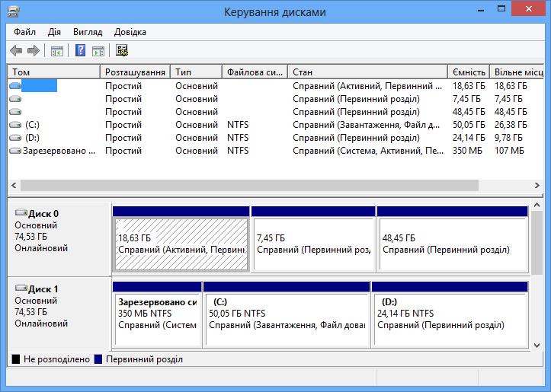Select the (D:) volume drive icon in list
Viewport: 551px width, 392px height.
16,138
